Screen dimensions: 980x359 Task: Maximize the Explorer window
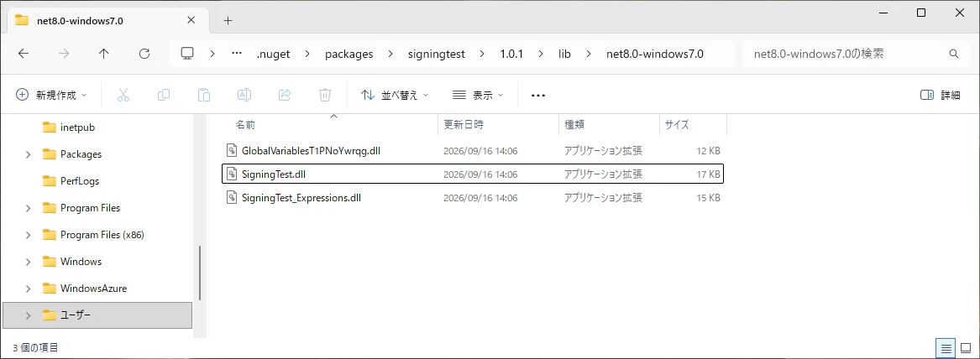(921, 13)
